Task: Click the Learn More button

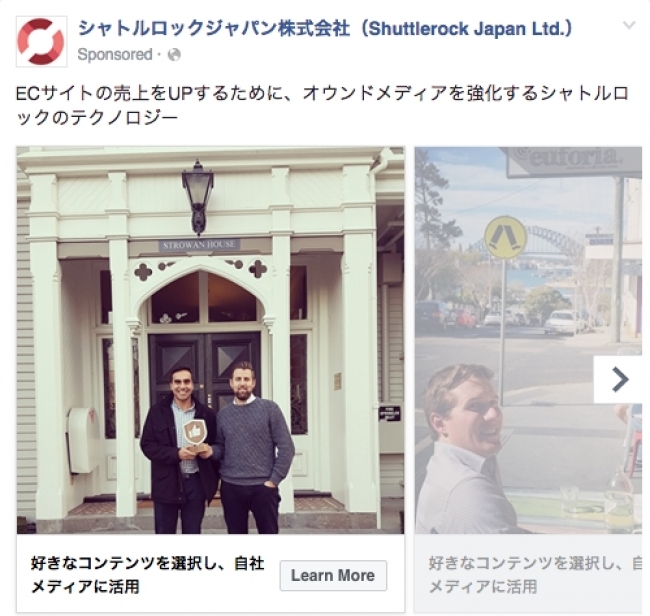Action: click(333, 575)
